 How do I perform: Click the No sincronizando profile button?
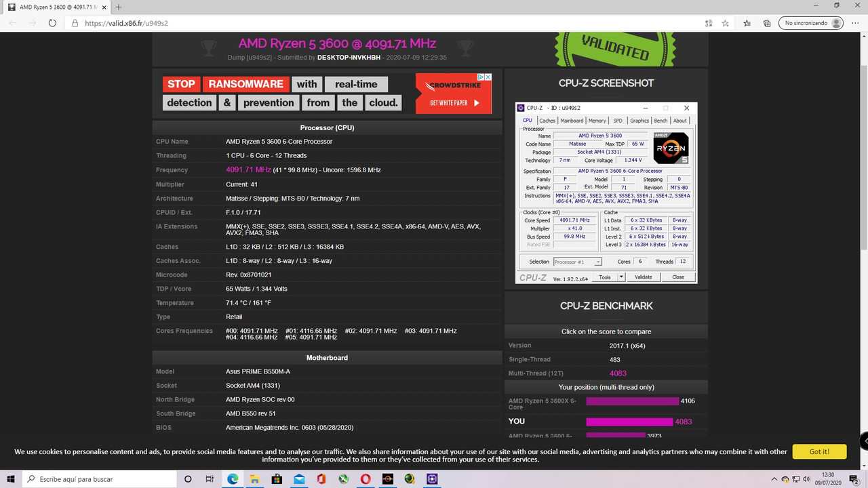click(810, 23)
